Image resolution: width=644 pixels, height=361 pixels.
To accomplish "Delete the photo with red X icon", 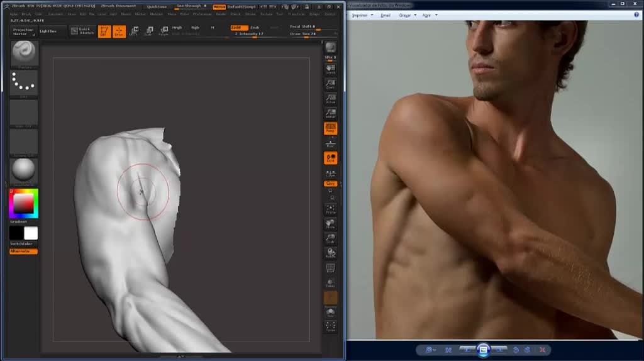I will point(543,350).
